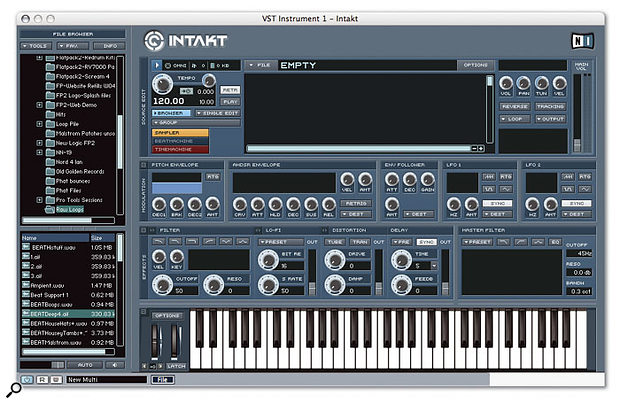Click speaker audition icon in file browser
Screen dimensions: 620x404
tap(115, 365)
